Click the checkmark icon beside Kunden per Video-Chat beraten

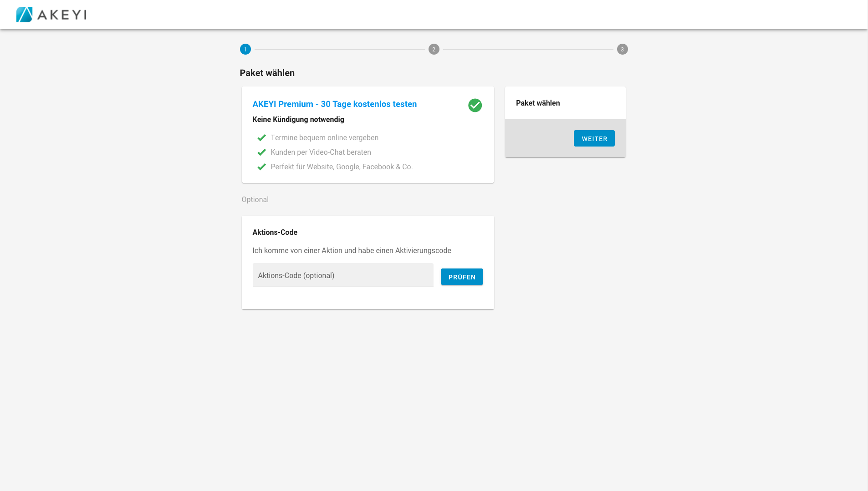pos(261,152)
